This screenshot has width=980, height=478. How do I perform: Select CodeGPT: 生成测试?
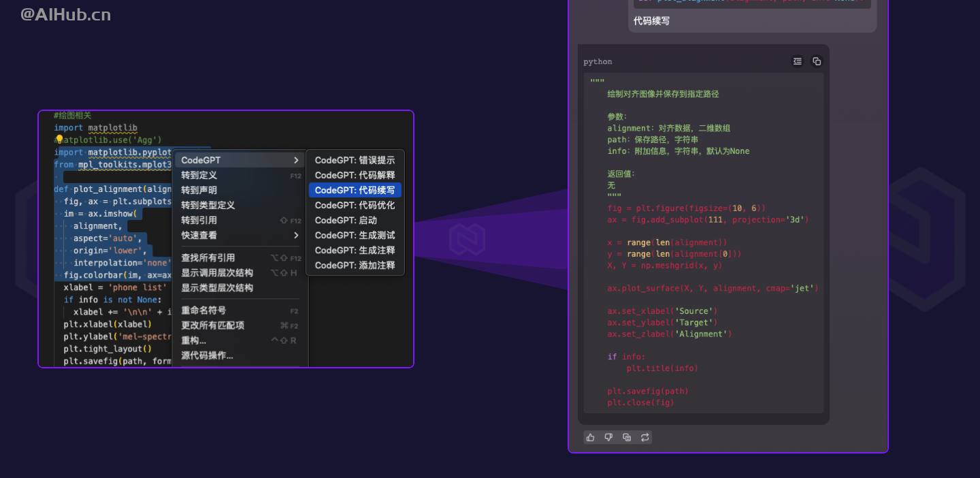click(x=355, y=235)
